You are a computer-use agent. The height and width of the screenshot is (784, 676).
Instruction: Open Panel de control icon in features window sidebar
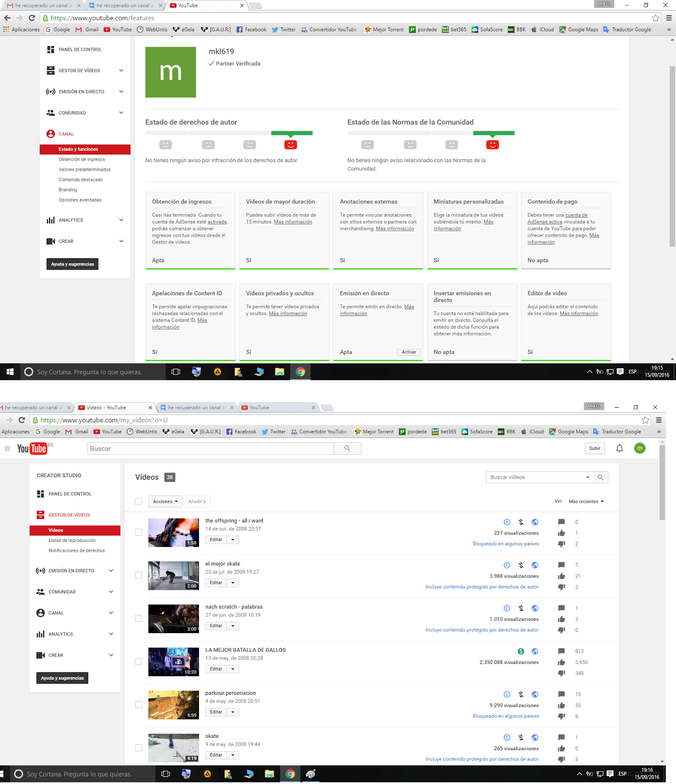[50, 49]
